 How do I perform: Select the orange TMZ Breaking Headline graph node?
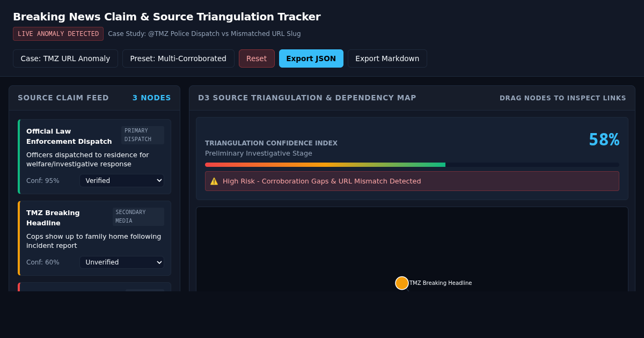(402, 283)
